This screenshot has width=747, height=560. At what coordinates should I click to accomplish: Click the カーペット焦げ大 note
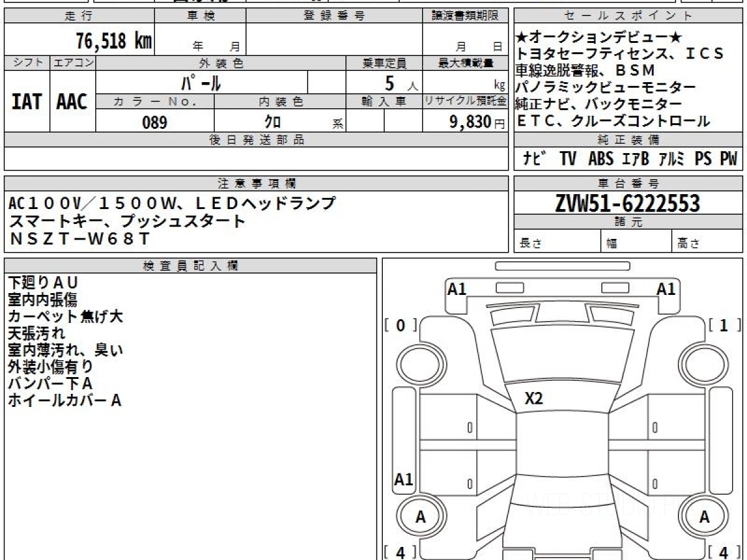(65, 317)
